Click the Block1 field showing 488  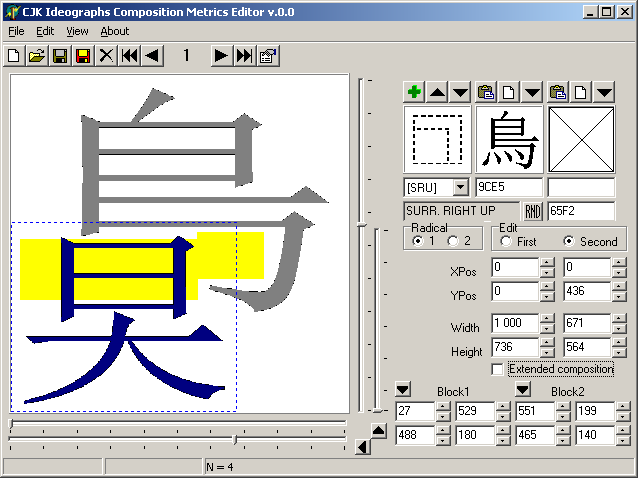pos(415,435)
